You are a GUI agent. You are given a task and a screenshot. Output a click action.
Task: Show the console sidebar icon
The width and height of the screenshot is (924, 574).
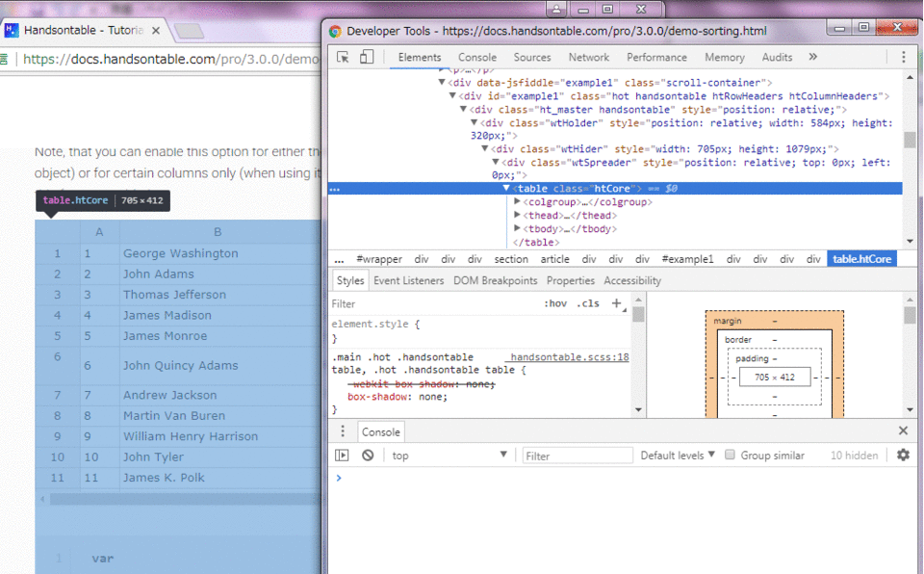click(342, 456)
